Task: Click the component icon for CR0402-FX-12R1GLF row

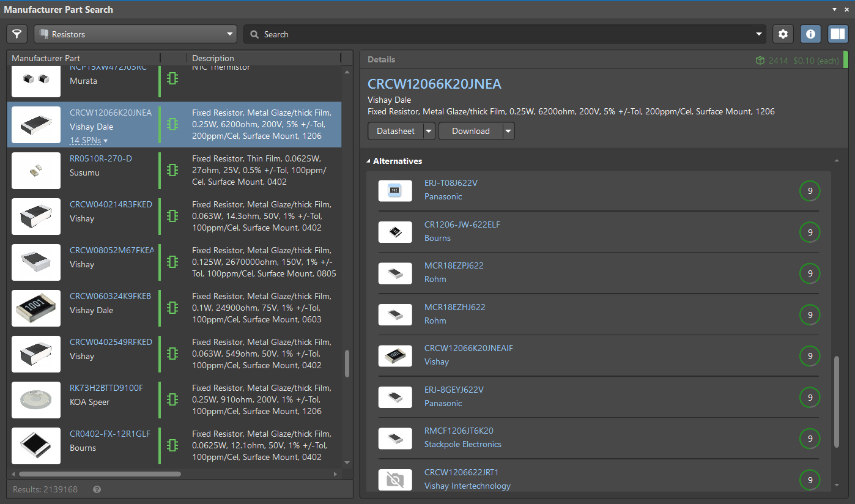Action: pos(172,445)
